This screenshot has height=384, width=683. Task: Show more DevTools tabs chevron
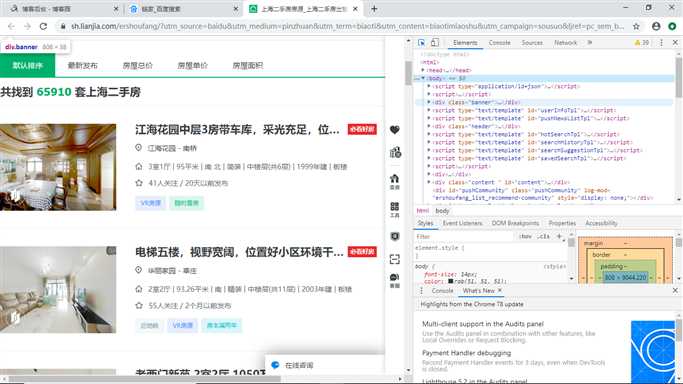[x=590, y=43]
